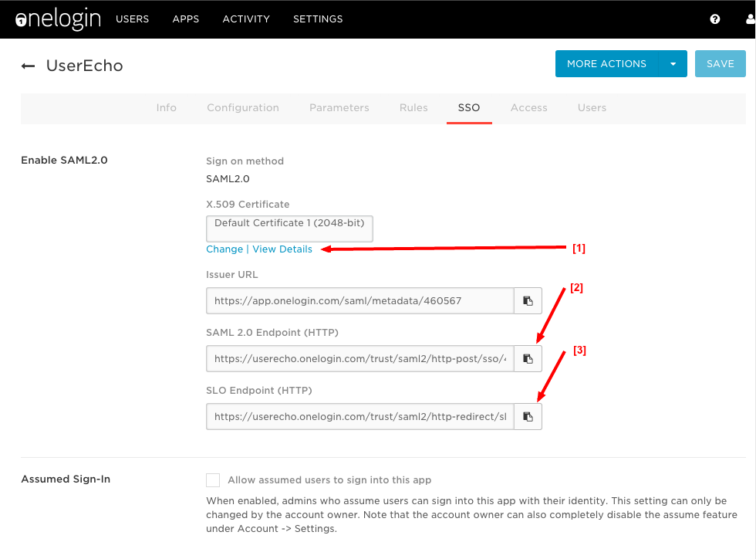
Task: Select the SSO tab
Action: pyautogui.click(x=469, y=107)
